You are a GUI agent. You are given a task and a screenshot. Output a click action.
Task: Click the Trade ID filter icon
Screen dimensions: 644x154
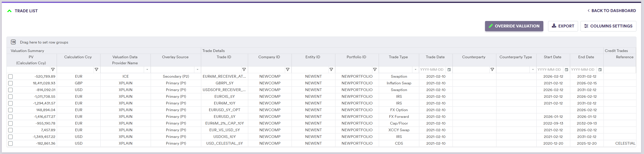click(244, 70)
